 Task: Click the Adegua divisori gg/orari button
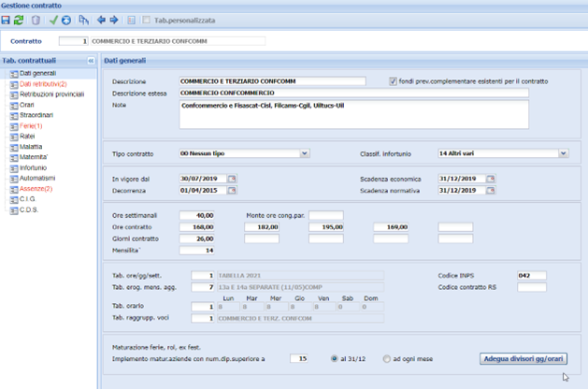523,359
